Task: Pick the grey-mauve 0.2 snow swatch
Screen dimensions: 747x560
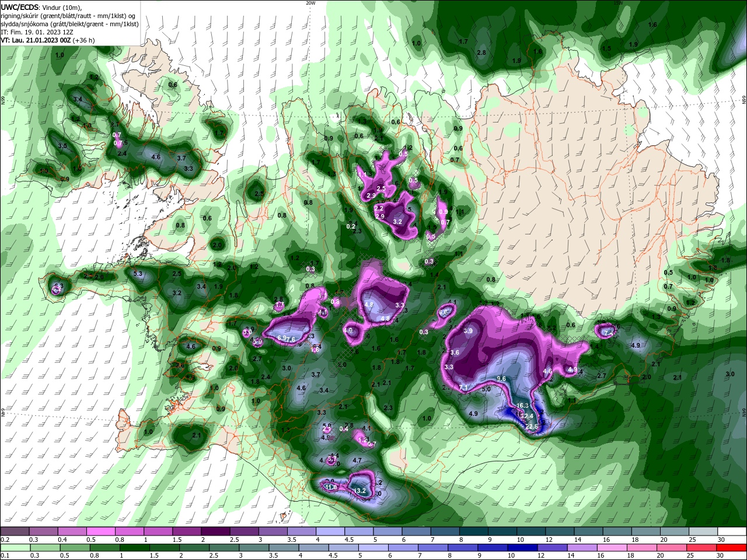Action: tap(14, 531)
